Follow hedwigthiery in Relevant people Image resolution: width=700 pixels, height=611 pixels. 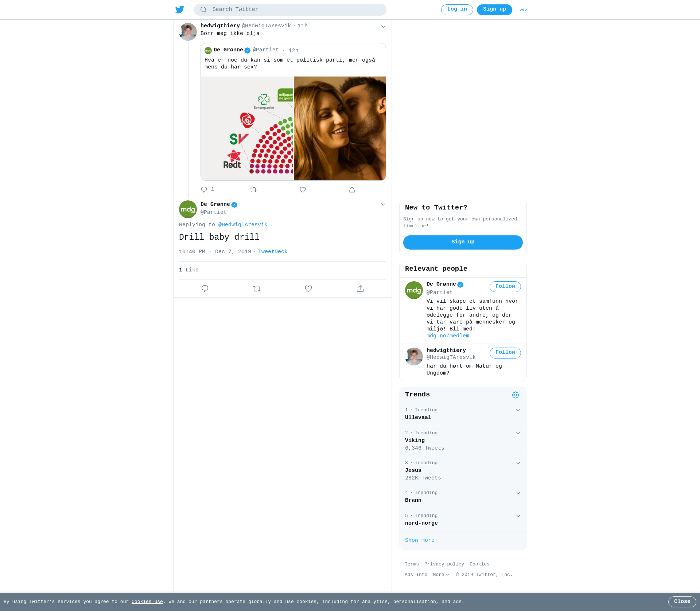click(505, 353)
